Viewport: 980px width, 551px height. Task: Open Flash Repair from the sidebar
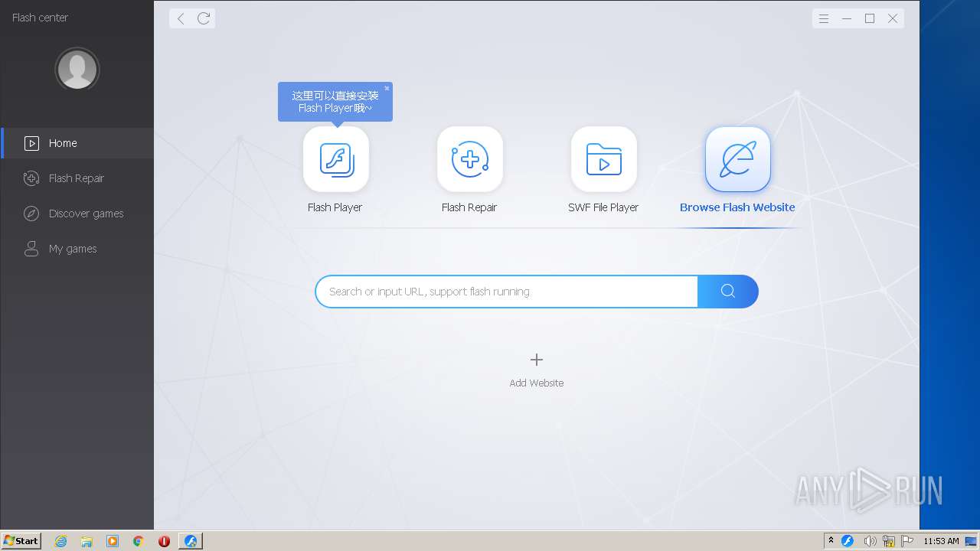[77, 178]
